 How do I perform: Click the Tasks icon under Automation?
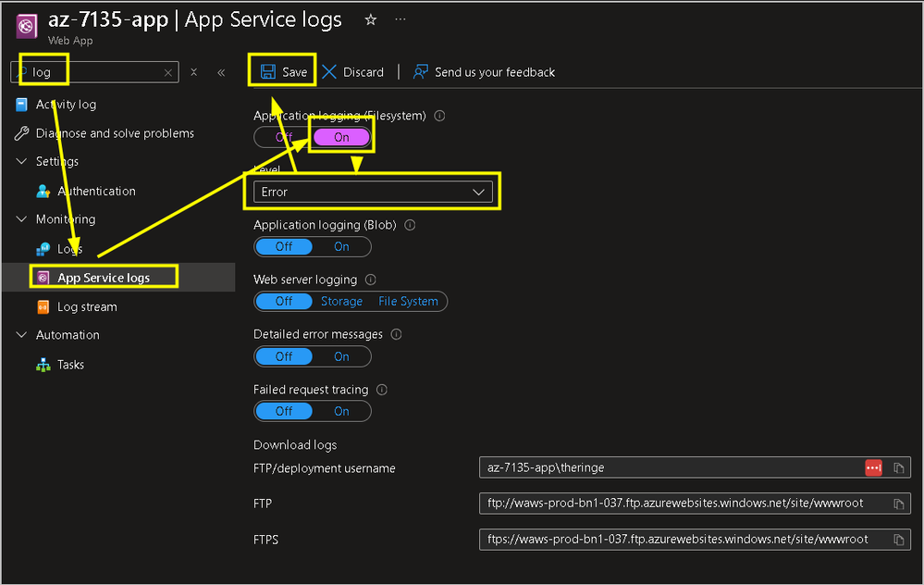point(43,365)
